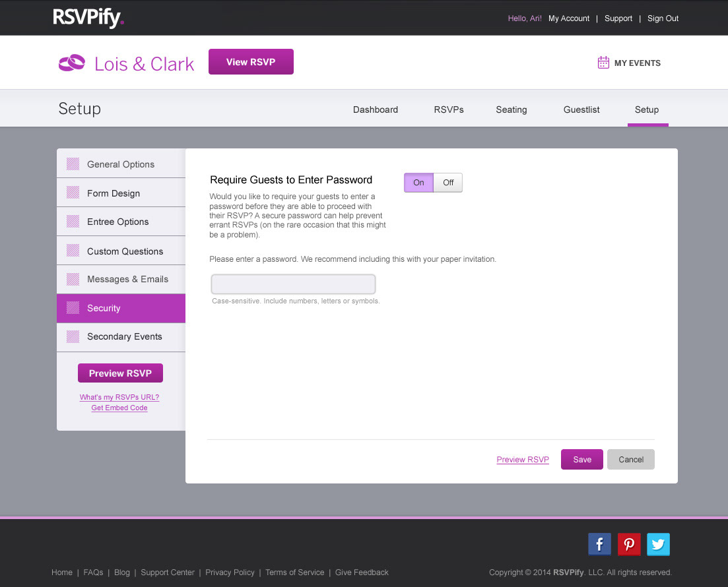
Task: Click the 'Hello, Ari!' greeting text
Action: pyautogui.click(x=525, y=18)
